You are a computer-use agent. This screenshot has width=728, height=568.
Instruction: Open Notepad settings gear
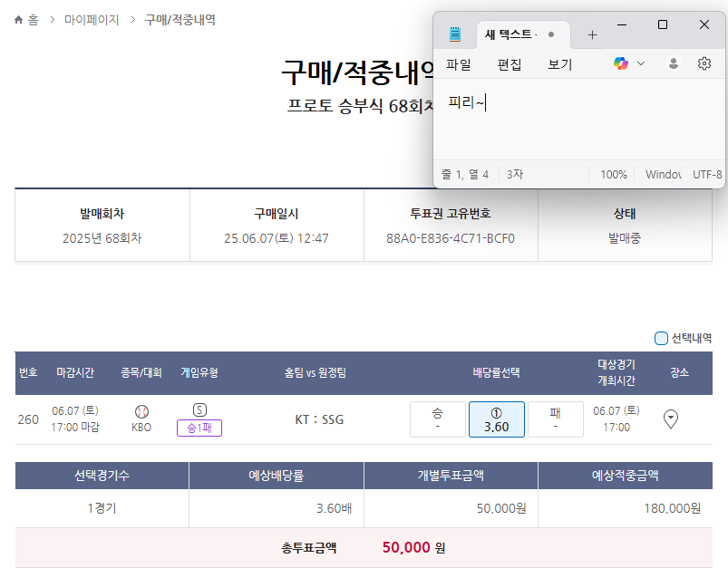(704, 63)
